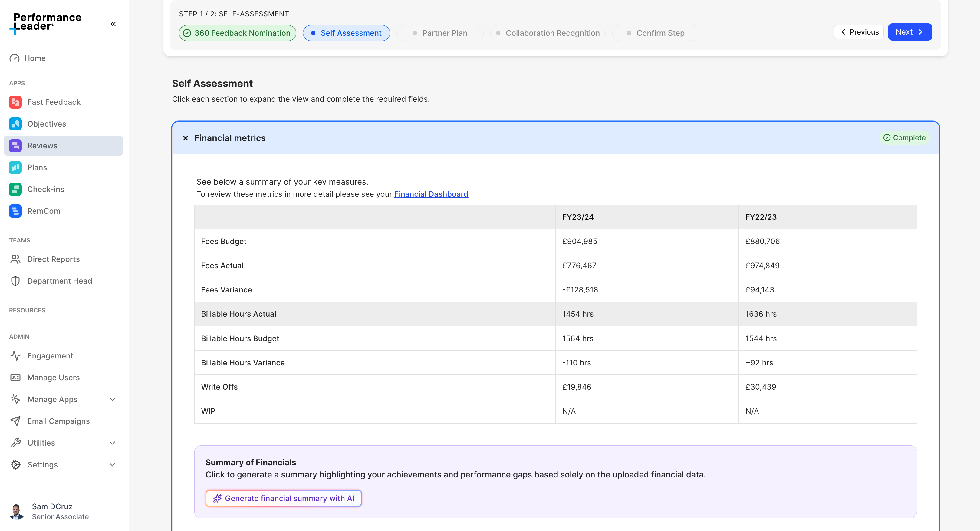Switch to the Partner Plan step

tap(440, 33)
